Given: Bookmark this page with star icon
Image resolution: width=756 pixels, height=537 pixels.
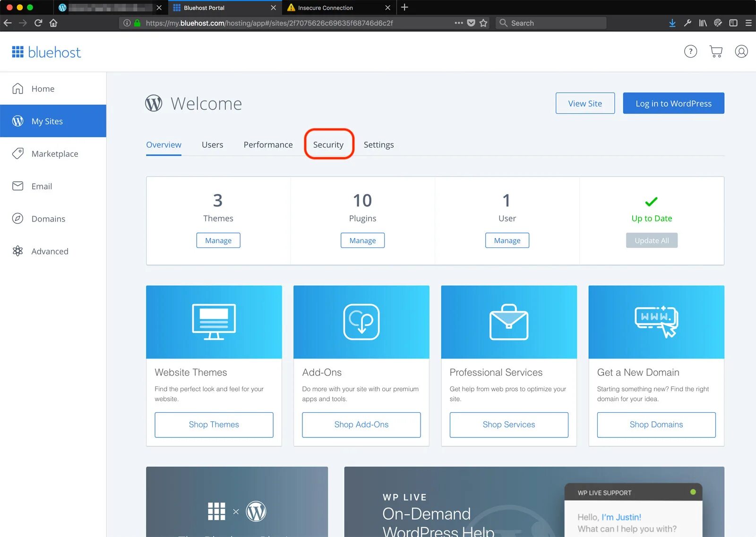Looking at the screenshot, I should pyautogui.click(x=483, y=23).
